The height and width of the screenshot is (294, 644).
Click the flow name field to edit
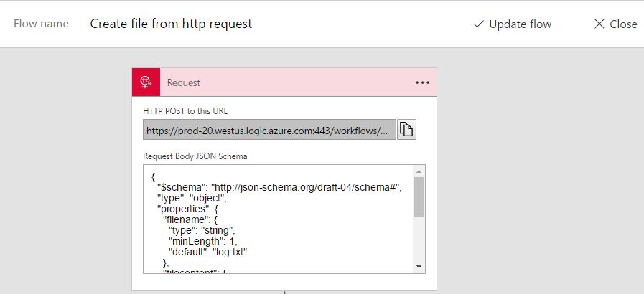pyautogui.click(x=171, y=24)
